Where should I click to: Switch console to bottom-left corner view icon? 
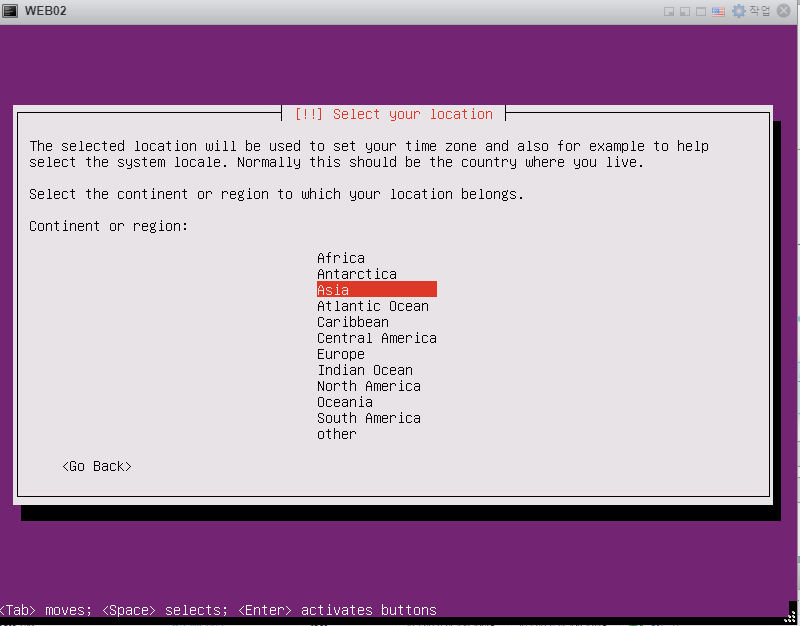tap(685, 11)
